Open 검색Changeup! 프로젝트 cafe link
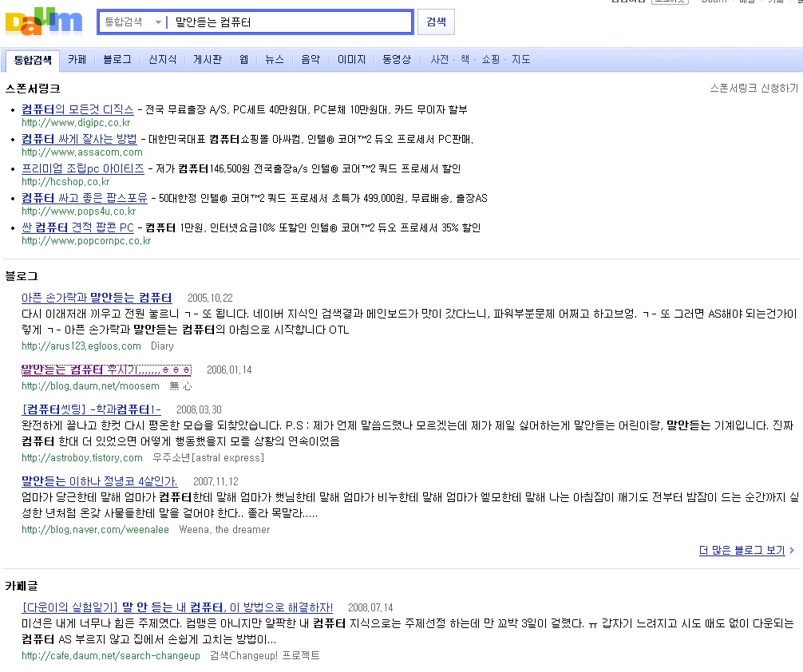This screenshot has width=803, height=672. click(265, 655)
